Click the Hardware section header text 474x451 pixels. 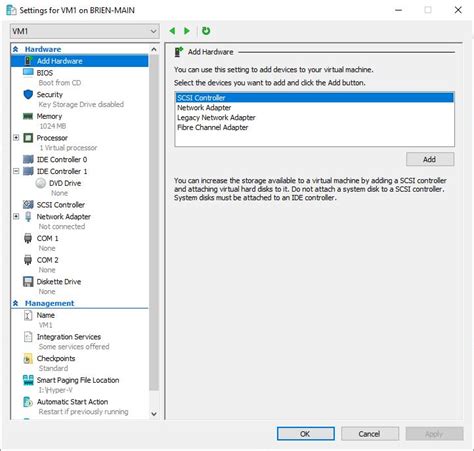[x=43, y=49]
